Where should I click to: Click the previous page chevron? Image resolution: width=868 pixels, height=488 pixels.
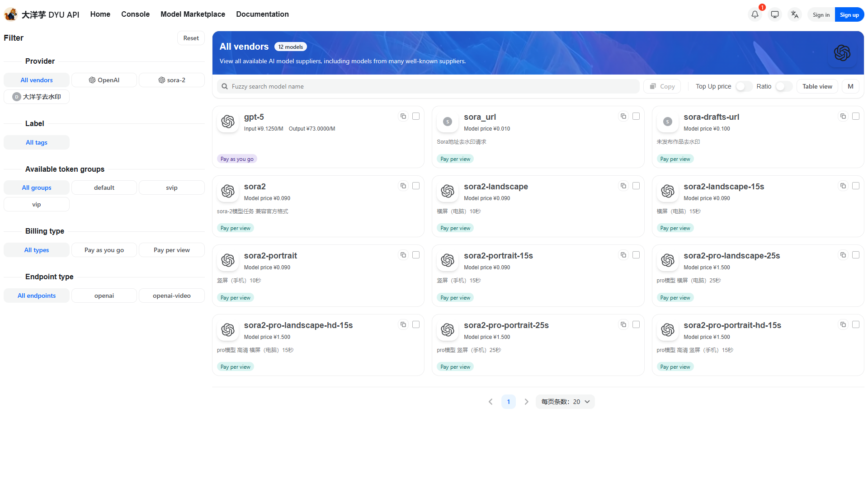click(491, 401)
